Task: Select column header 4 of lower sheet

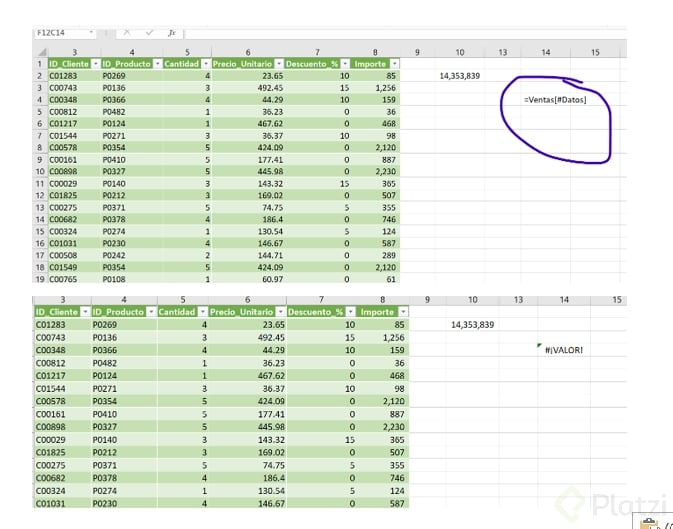Action: 124,300
